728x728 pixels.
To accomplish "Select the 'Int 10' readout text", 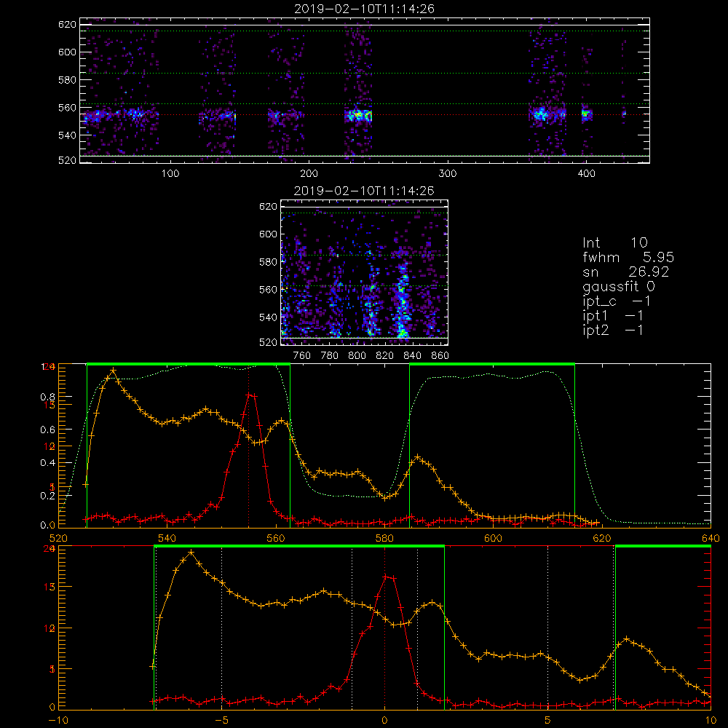I will (614, 242).
